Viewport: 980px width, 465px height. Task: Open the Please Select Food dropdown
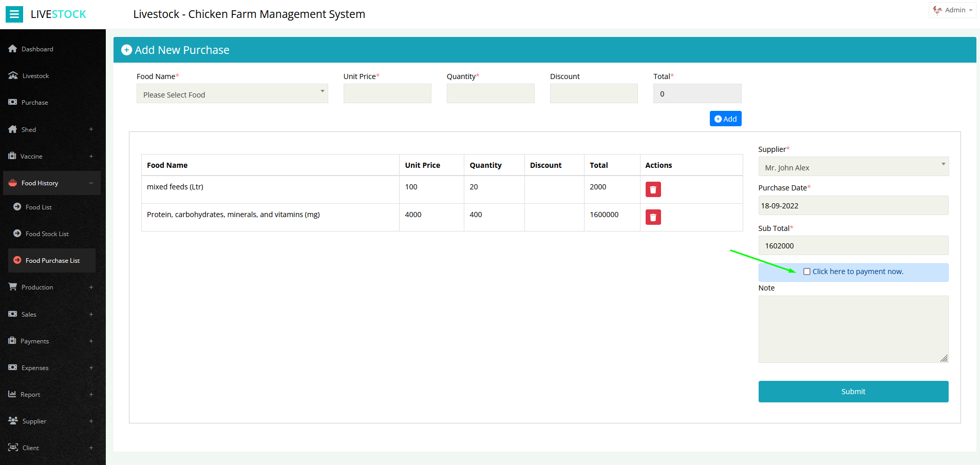[232, 94]
